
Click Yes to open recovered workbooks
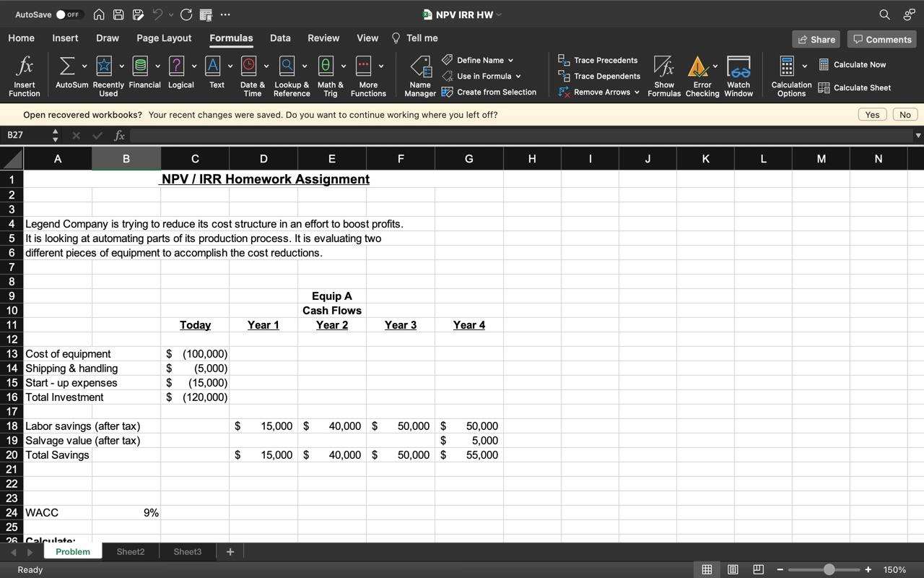click(x=872, y=115)
